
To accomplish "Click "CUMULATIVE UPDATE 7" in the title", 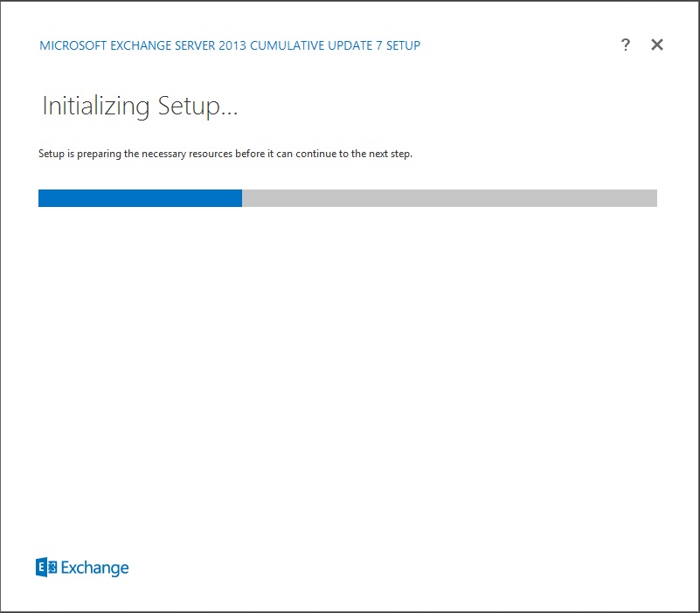I will tap(315, 45).
